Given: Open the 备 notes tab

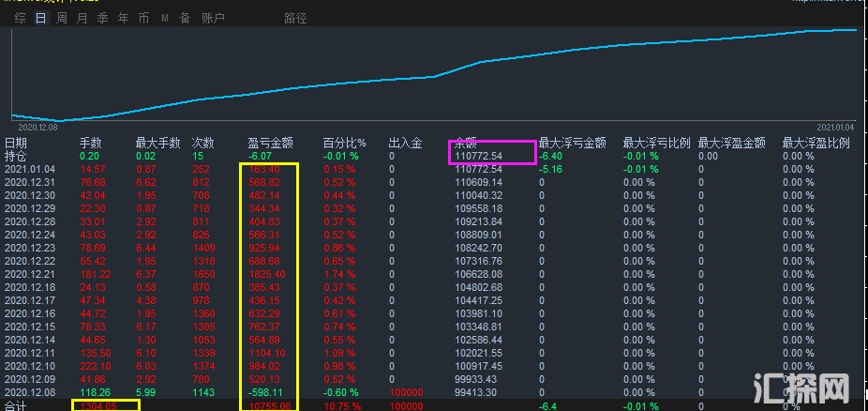Looking at the screenshot, I should pyautogui.click(x=185, y=18).
